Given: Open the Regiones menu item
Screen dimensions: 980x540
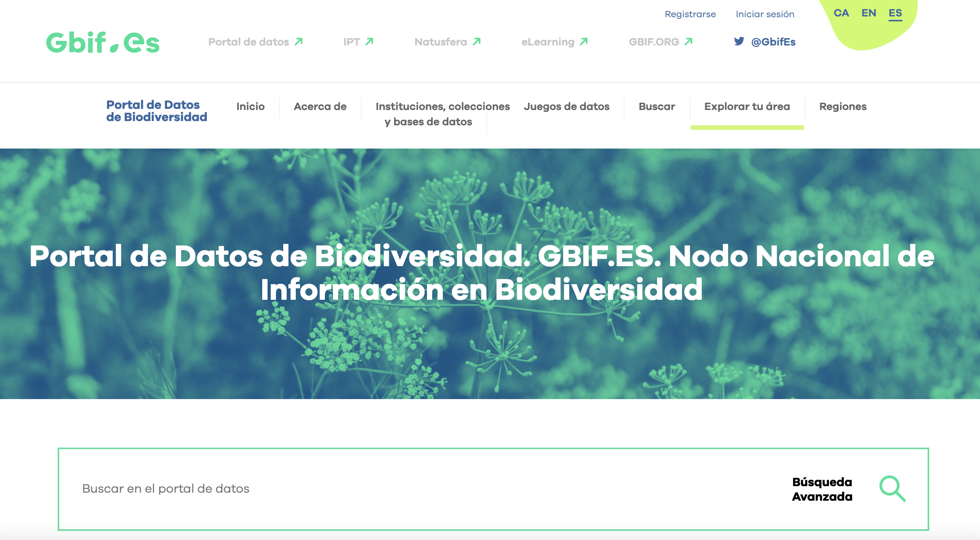Looking at the screenshot, I should (842, 107).
